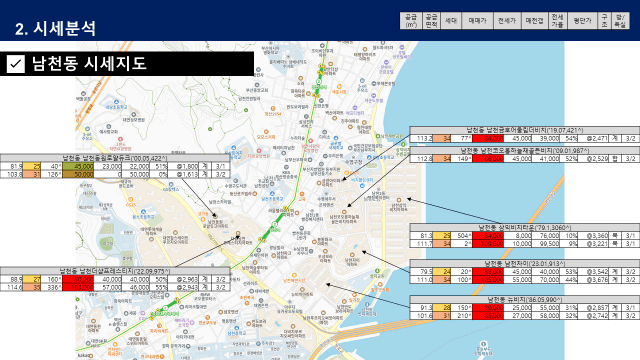
Task: Click the 54% jeonse ratio cell
Action: pos(569,138)
